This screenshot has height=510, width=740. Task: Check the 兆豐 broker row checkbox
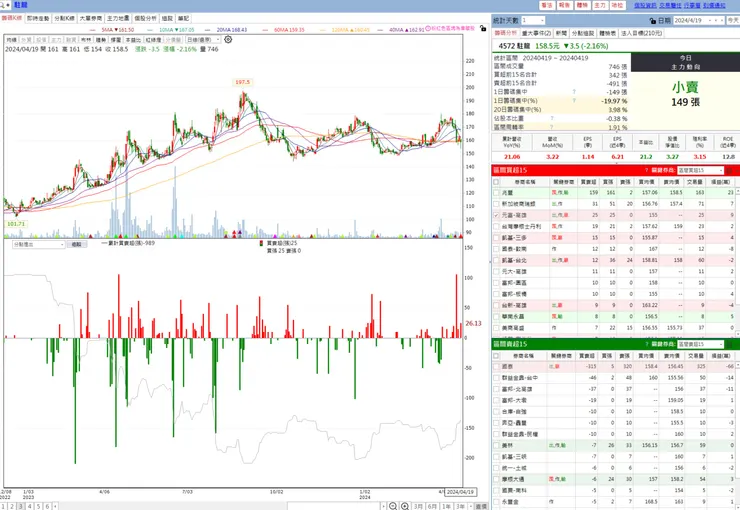496,192
